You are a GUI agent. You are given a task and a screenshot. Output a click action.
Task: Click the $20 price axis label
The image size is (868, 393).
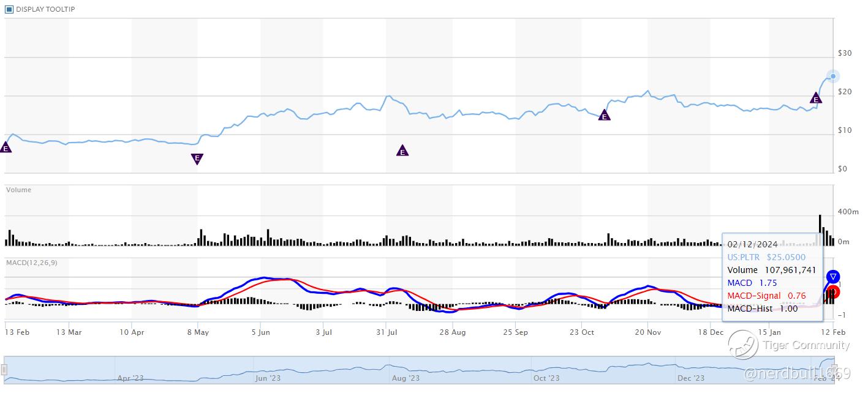tap(845, 92)
